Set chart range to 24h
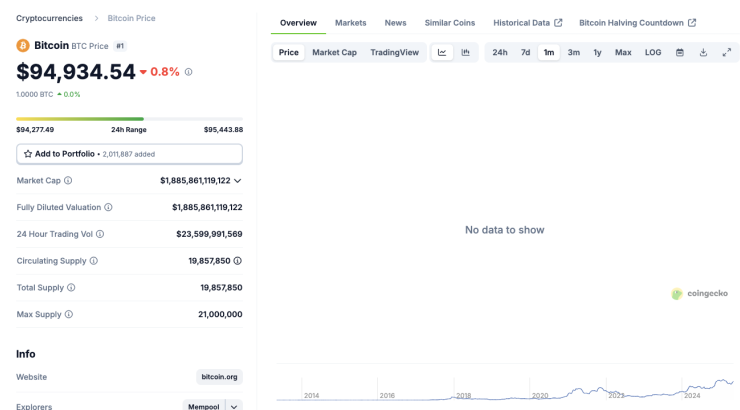 coord(500,52)
